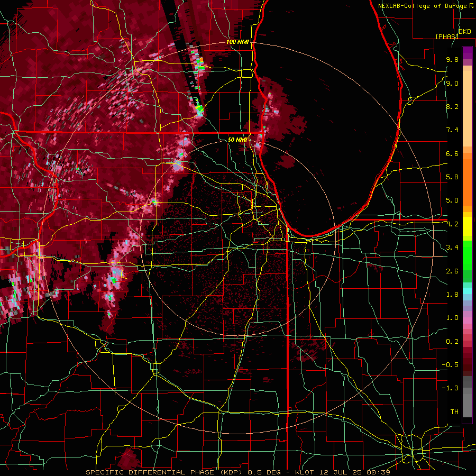This screenshot has height=476, width=476.
Task: Click the 4.2 legend value
Action: click(452, 224)
